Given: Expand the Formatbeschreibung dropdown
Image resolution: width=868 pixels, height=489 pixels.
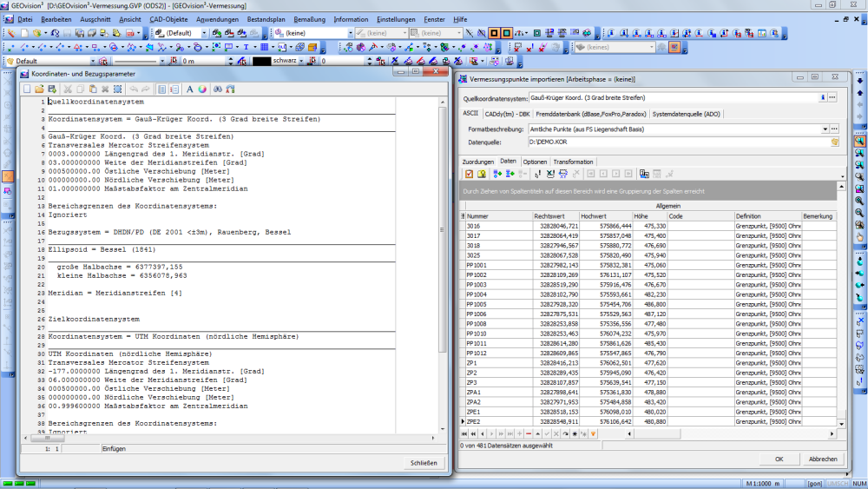Looking at the screenshot, I should (x=825, y=129).
